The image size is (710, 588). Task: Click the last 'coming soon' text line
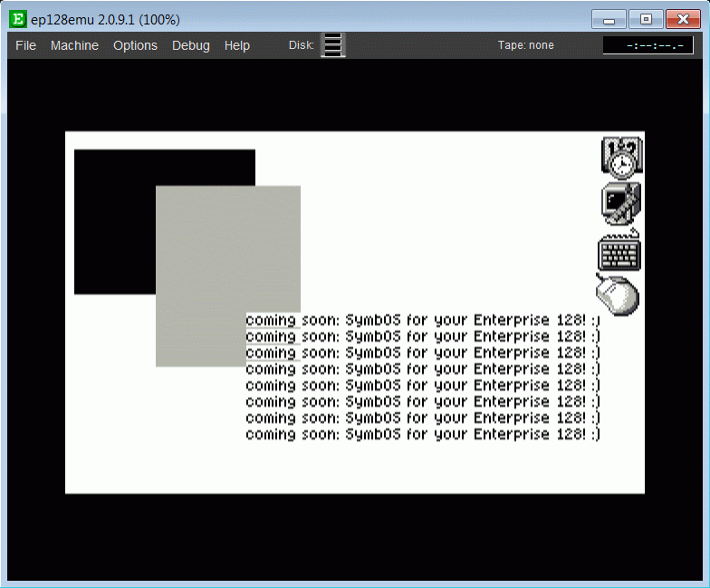(x=422, y=435)
